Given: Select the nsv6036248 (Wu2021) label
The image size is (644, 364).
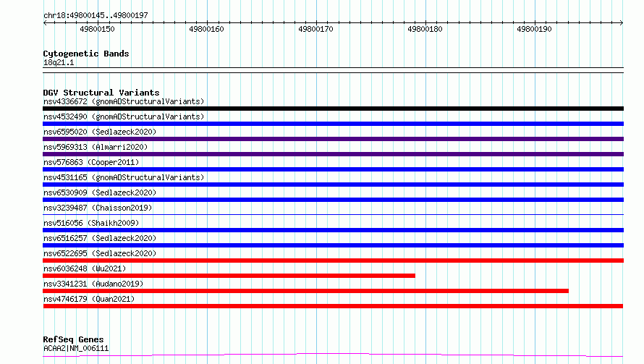Looking at the screenshot, I should [x=85, y=268].
